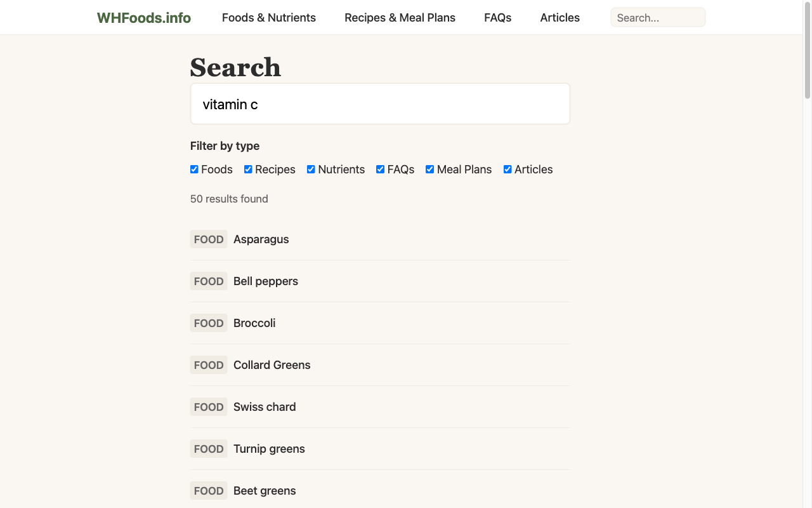Image resolution: width=812 pixels, height=508 pixels.
Task: Open the Turnip greens result
Action: tap(269, 448)
